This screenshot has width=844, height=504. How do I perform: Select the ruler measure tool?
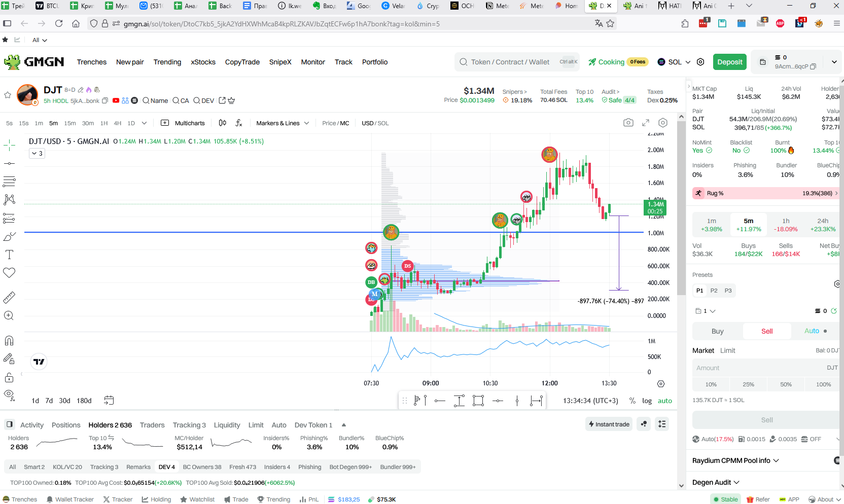pyautogui.click(x=9, y=297)
